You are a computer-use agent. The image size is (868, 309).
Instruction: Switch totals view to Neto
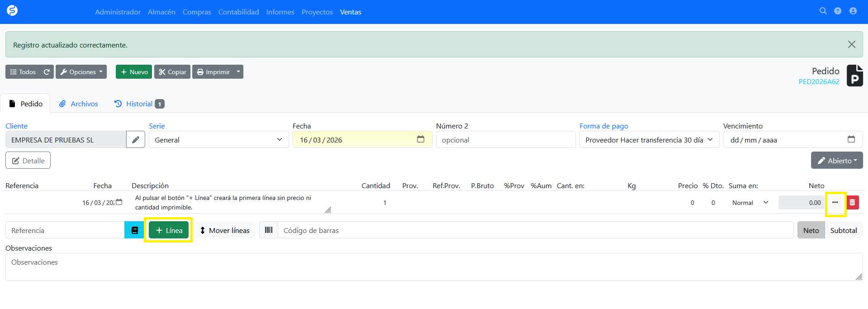[811, 230]
